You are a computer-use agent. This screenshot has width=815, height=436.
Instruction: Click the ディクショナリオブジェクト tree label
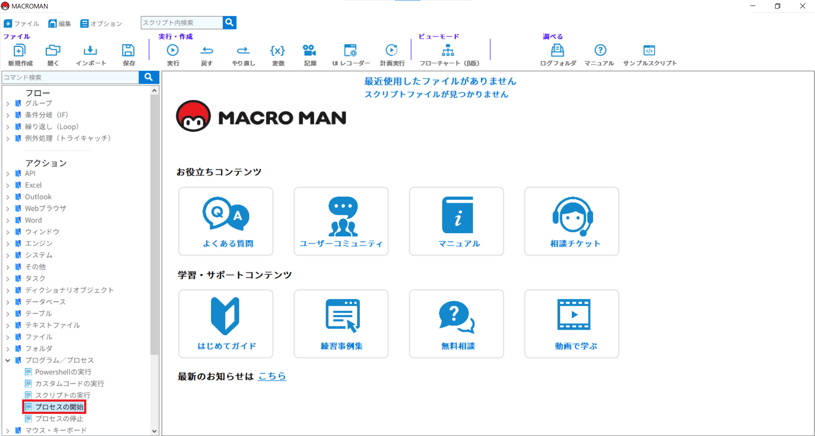point(69,290)
